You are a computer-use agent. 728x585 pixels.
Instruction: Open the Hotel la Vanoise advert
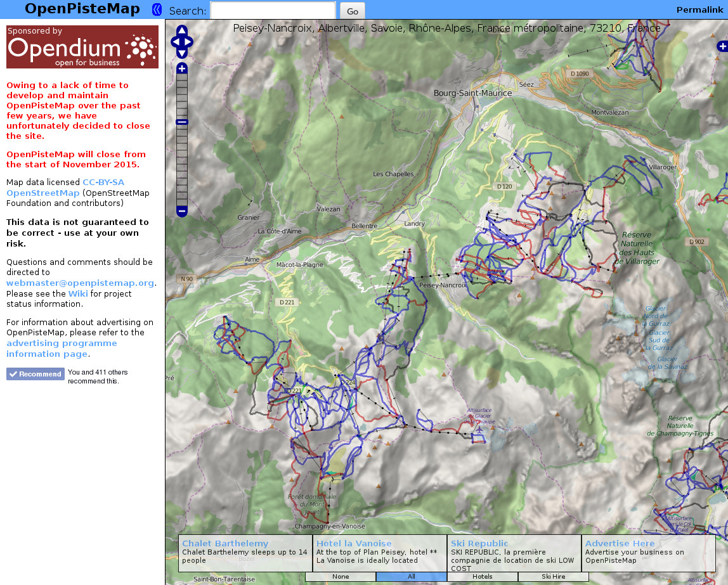click(x=354, y=543)
